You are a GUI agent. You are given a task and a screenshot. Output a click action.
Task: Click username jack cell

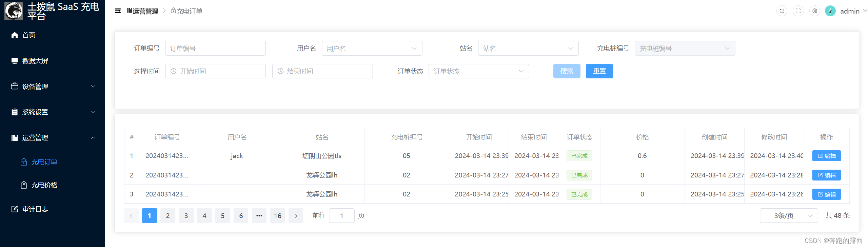pos(237,156)
